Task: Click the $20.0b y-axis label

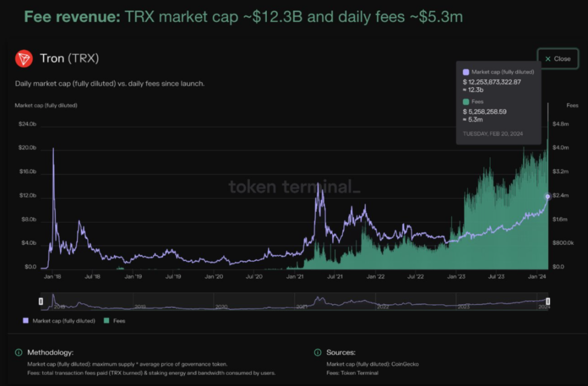Action: [27, 148]
